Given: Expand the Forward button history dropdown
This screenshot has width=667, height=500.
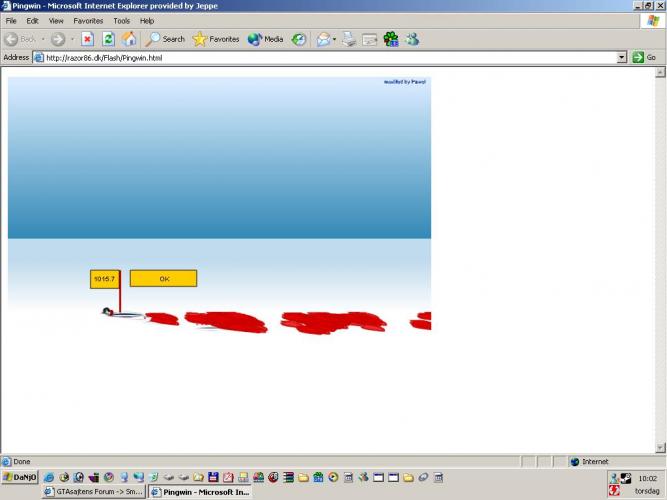Looking at the screenshot, I should (x=72, y=39).
